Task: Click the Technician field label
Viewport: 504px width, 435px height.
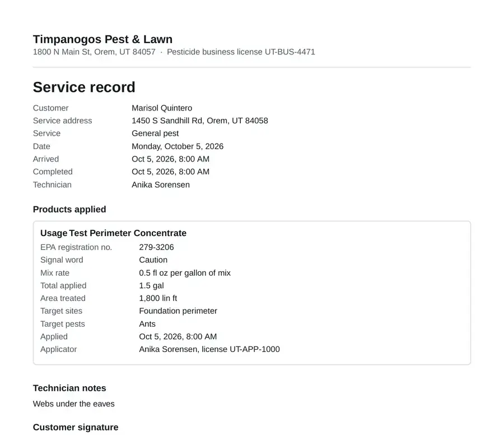Action: [x=52, y=184]
